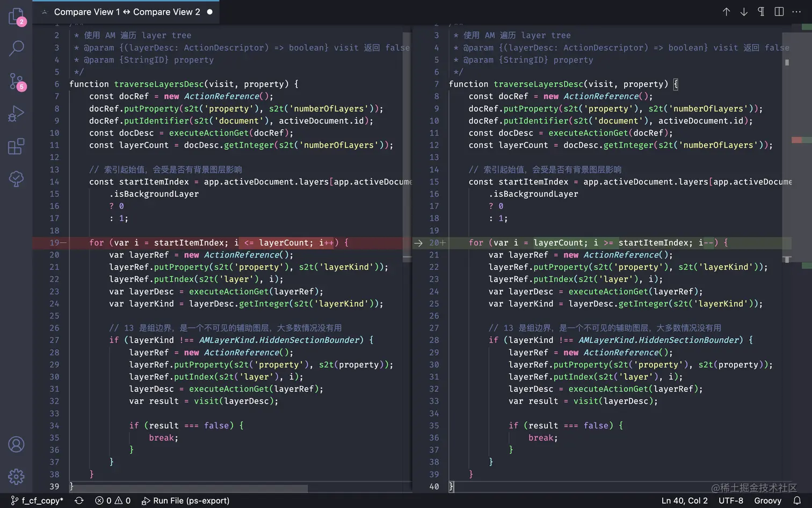
Task: Click 'const docDesc' on original line 10
Action: pos(121,133)
